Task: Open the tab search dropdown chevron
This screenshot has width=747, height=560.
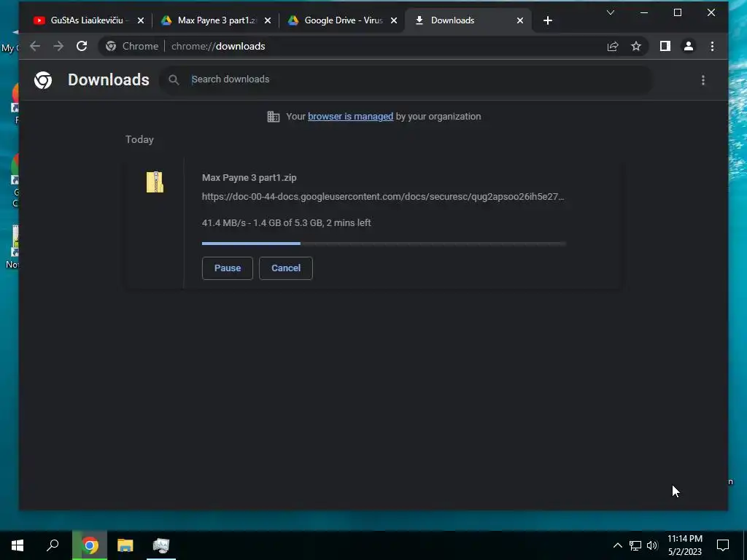Action: pyautogui.click(x=611, y=13)
